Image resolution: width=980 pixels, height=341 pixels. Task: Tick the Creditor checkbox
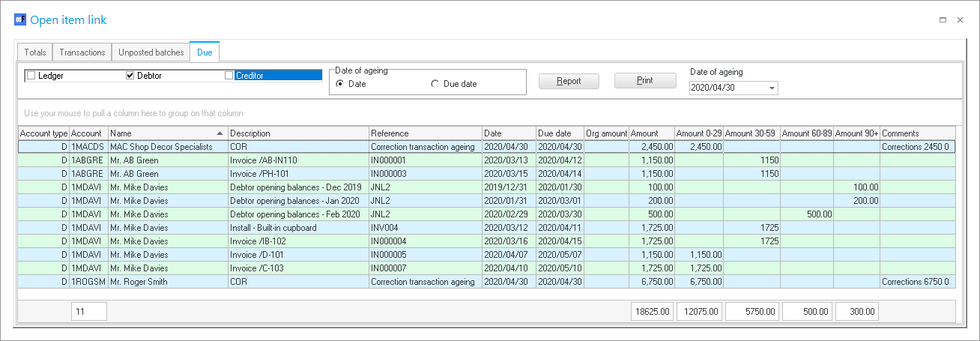229,76
